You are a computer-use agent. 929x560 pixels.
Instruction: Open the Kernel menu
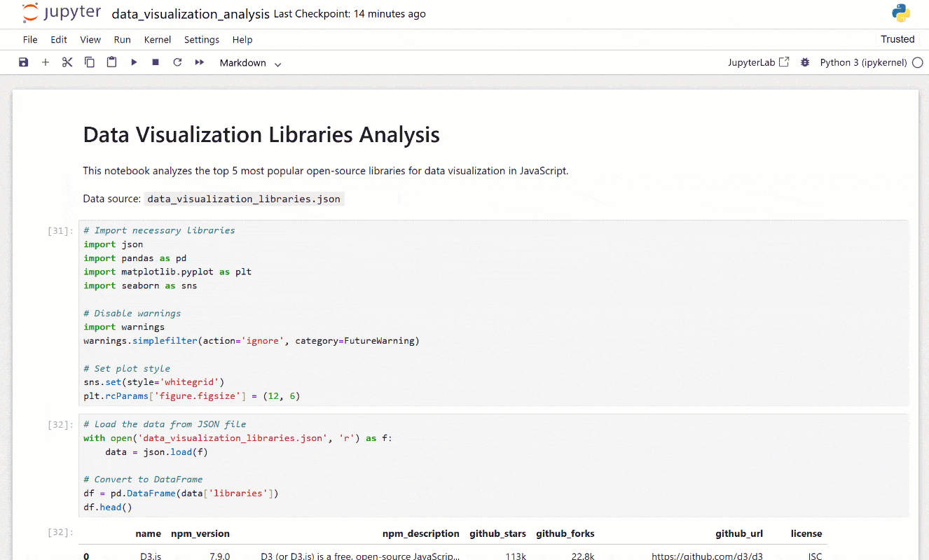coord(158,40)
